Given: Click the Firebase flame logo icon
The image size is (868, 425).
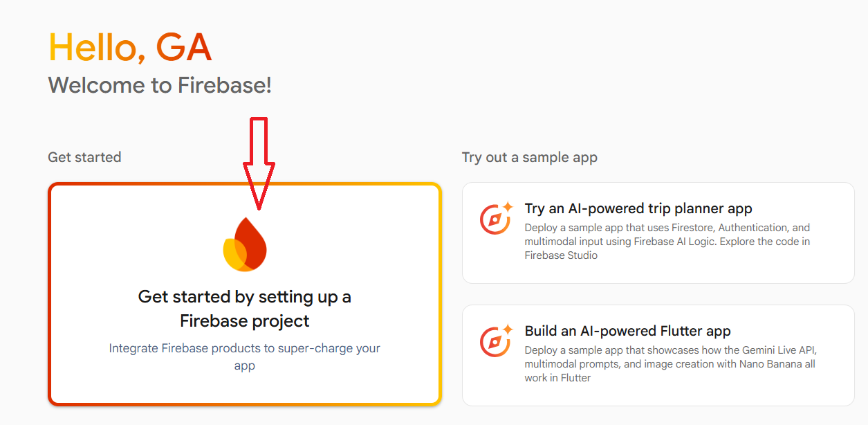Looking at the screenshot, I should pos(246,245).
